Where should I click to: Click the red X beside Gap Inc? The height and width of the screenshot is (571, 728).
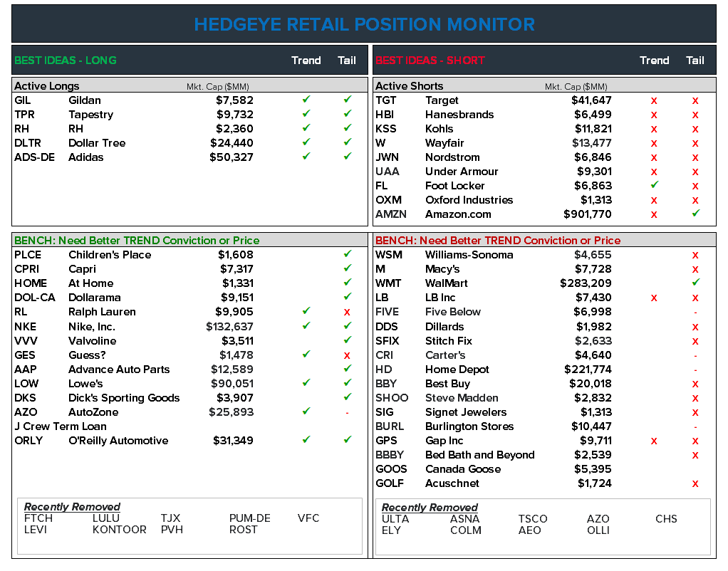coord(654,441)
